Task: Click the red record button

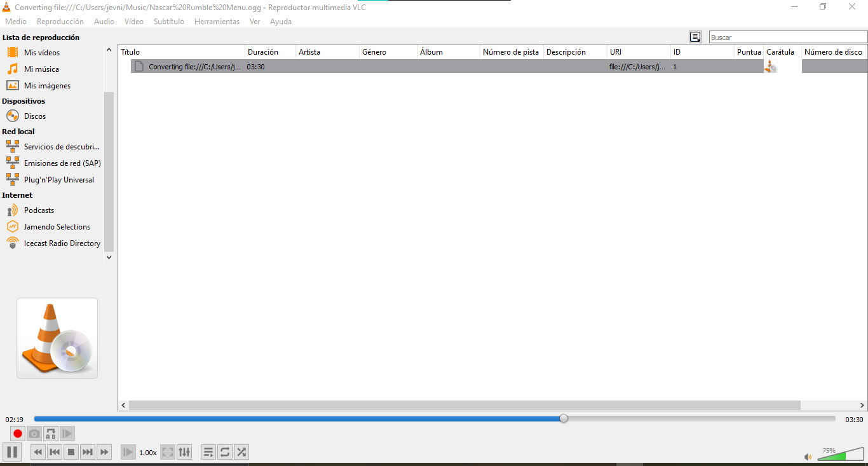Action: [18, 434]
